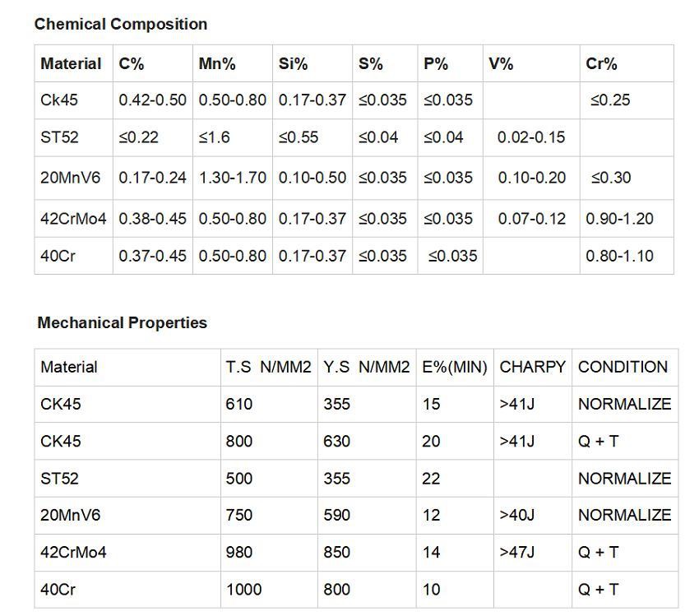The height and width of the screenshot is (616, 699).
Task: Click the Mechanical Properties heading
Action: tap(122, 322)
